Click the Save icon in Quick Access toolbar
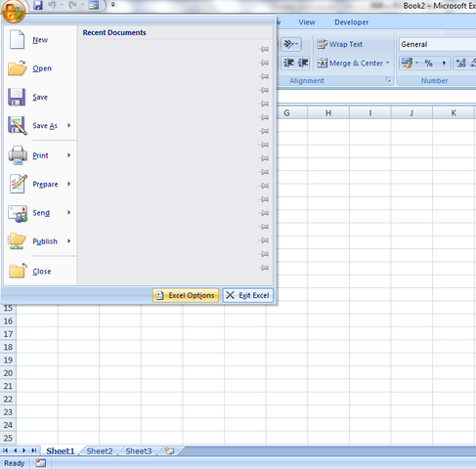This screenshot has height=469, width=476. [38, 5]
